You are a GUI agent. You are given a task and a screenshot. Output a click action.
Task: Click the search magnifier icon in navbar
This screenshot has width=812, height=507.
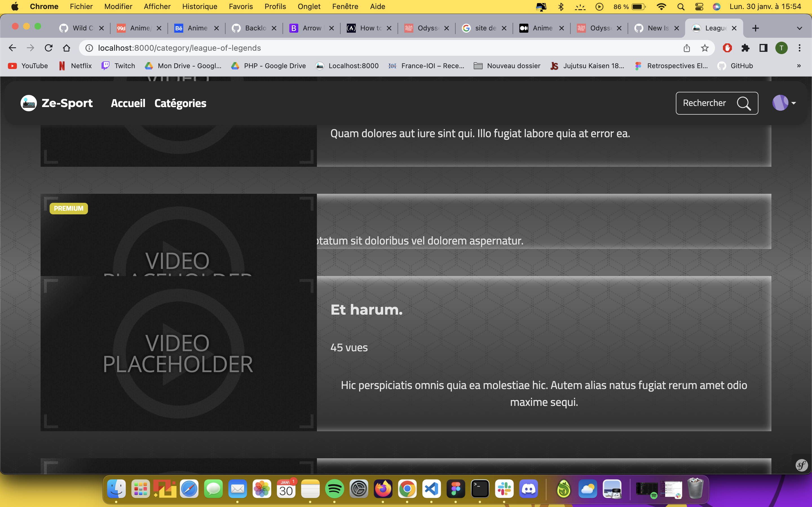[x=743, y=103]
